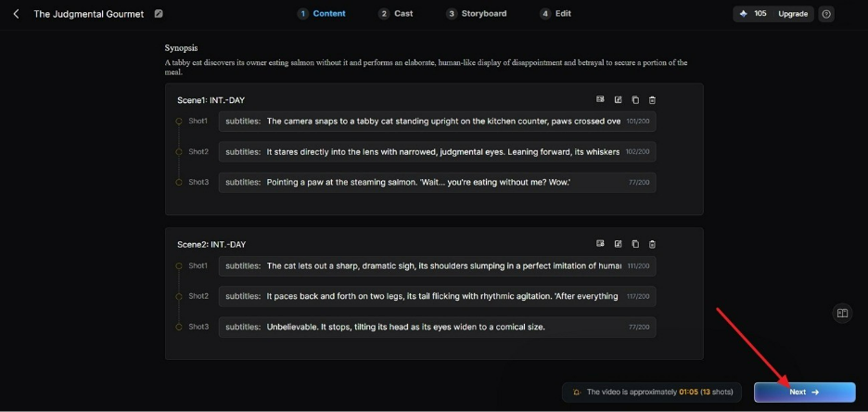Select the Scene2 Shot3 timeline circle
The width and height of the screenshot is (868, 412).
coord(179,328)
